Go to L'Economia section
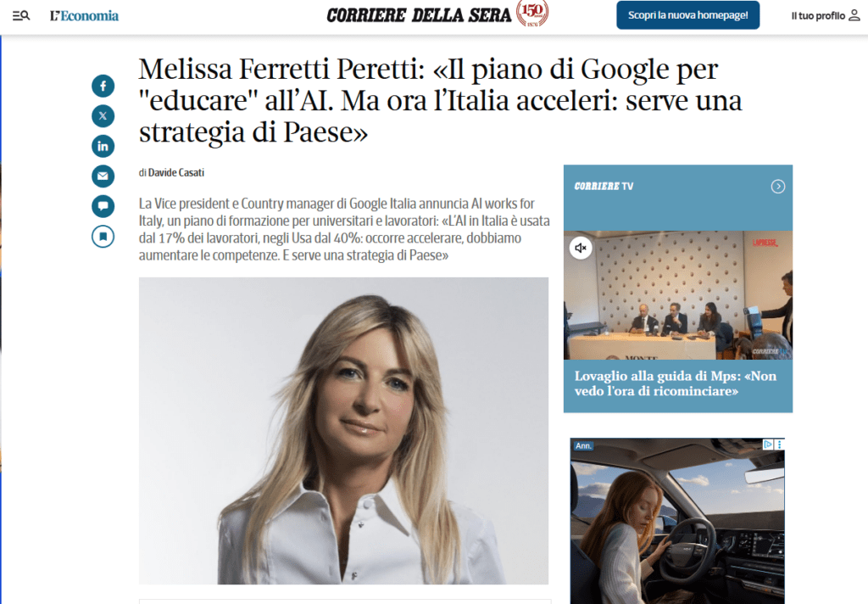Viewport: 868px width, 604px height. click(x=84, y=15)
